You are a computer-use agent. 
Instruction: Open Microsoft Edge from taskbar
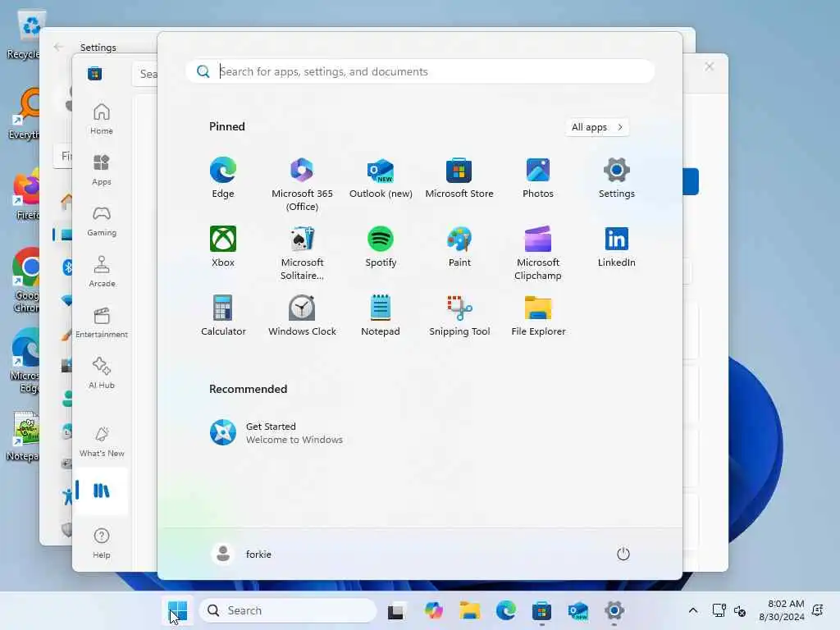click(505, 610)
